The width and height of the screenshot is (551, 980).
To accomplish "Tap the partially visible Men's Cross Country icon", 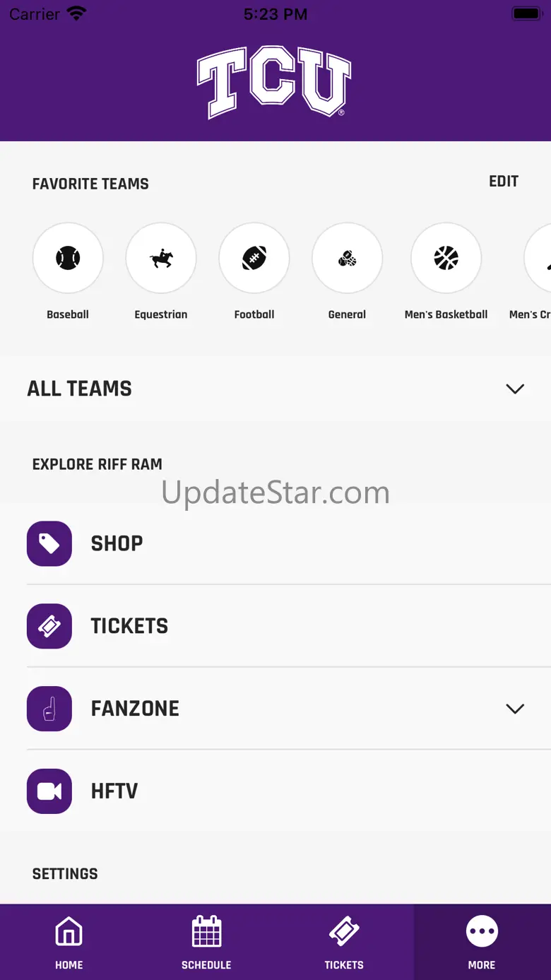I will point(539,259).
